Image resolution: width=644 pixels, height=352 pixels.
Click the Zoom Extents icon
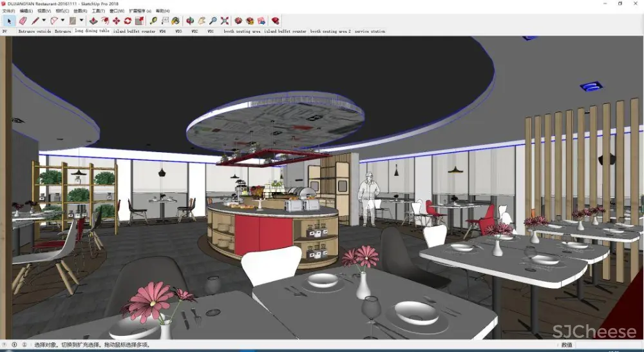tap(225, 21)
